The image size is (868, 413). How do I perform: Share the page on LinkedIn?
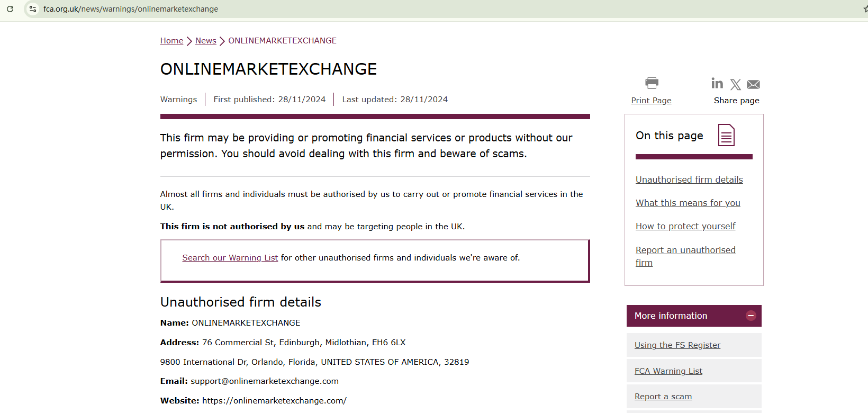pos(717,83)
